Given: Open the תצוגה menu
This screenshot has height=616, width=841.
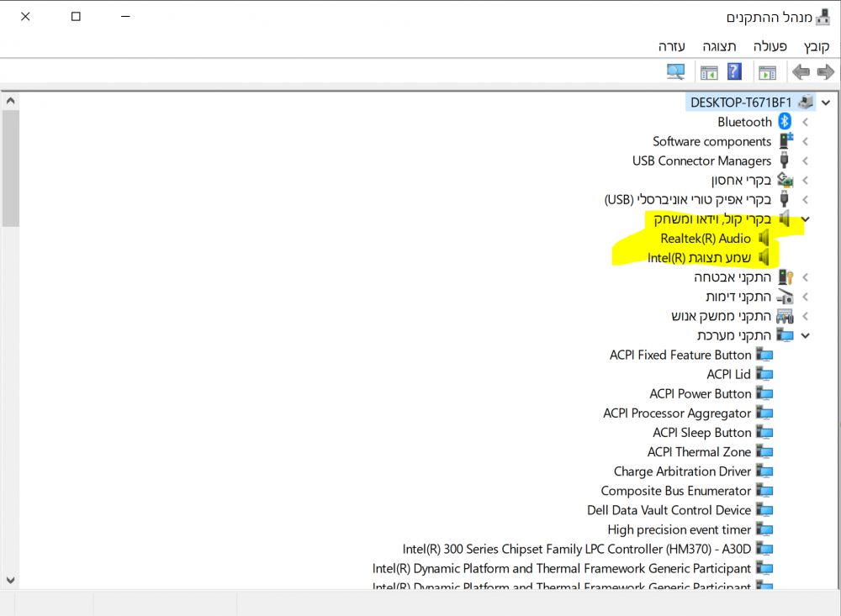Looking at the screenshot, I should [x=719, y=46].
